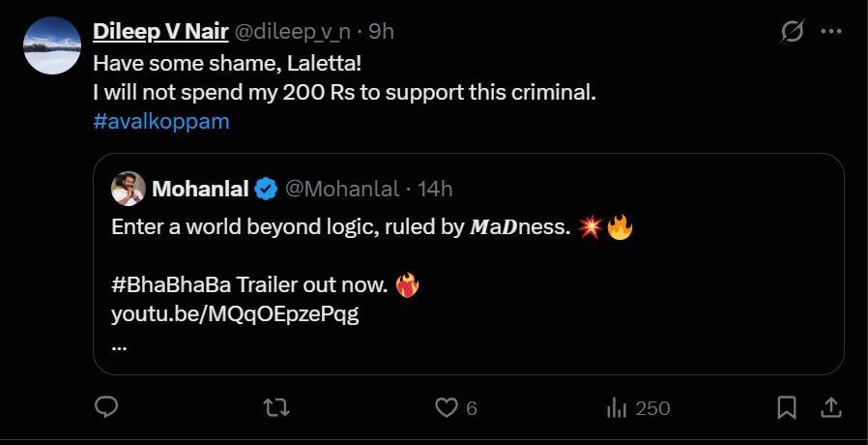Open the three-dot more options menu
Screen dimensions: 868x445
[x=830, y=32]
